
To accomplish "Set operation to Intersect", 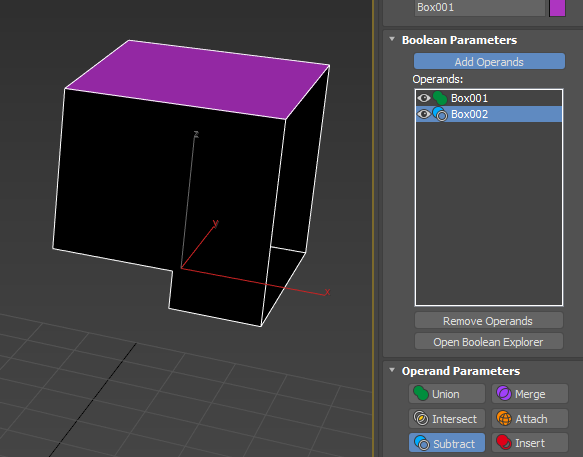I will (x=447, y=419).
